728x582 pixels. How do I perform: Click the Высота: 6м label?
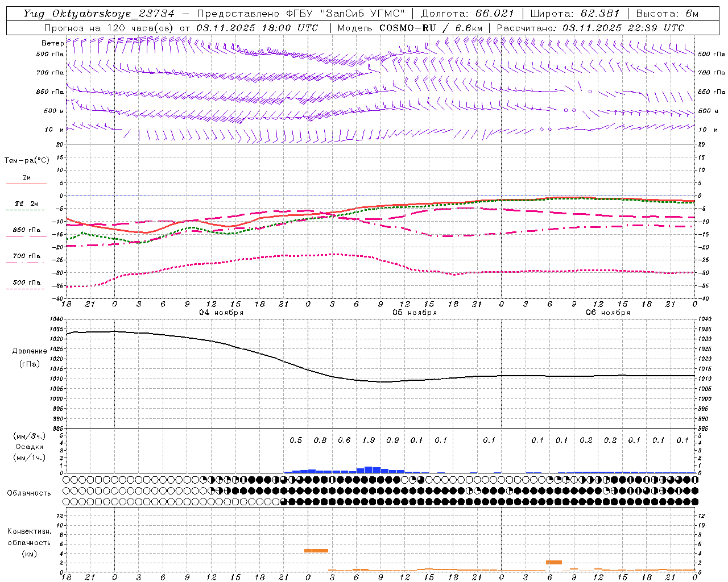[x=667, y=14]
